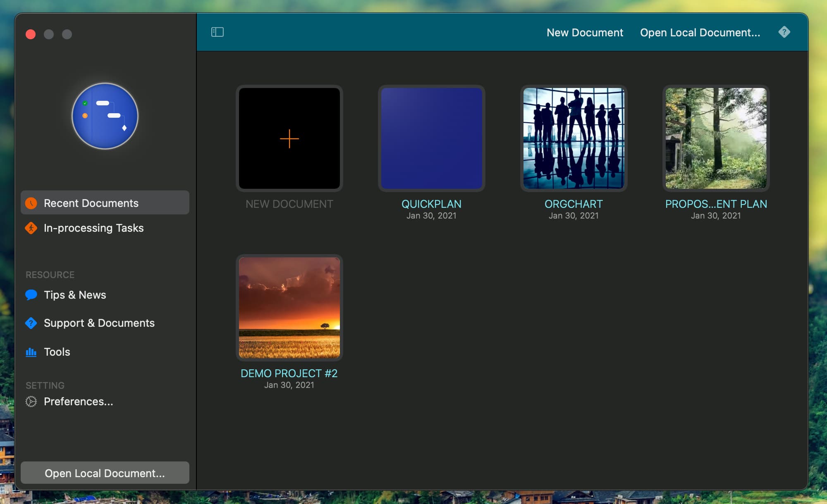Click the Support & Documents question icon
This screenshot has height=504, width=827.
[x=31, y=323]
